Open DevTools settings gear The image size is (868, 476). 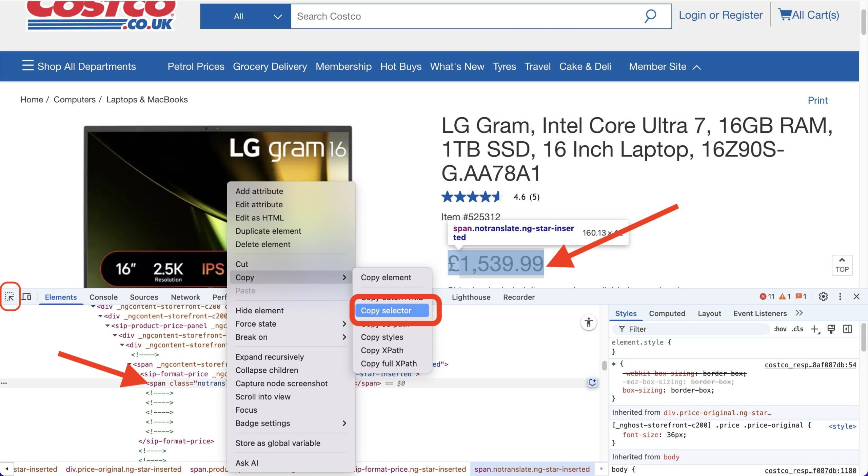pos(823,297)
